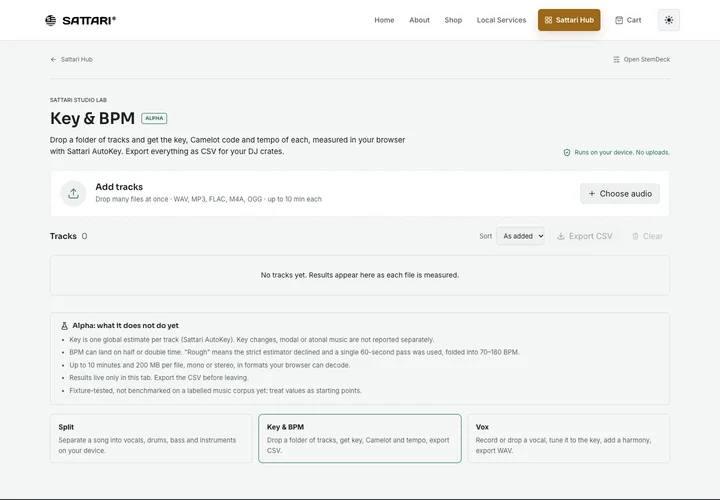The width and height of the screenshot is (720, 500).
Task: Click the 'Up to 10 minutes and 200 MB' bullet
Action: [210, 365]
